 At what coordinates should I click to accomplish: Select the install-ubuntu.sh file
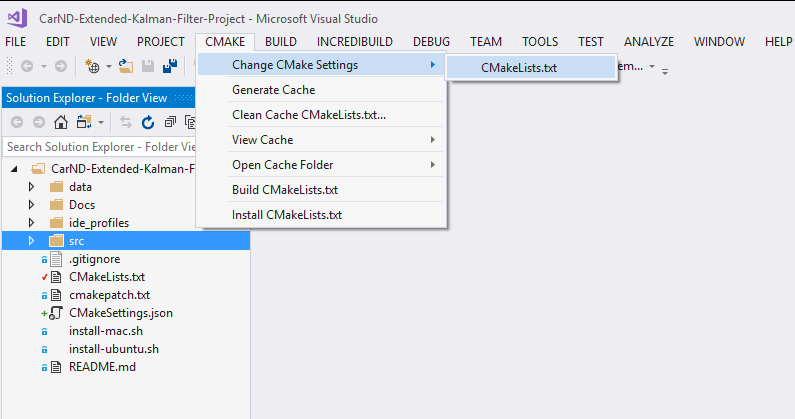tap(114, 349)
